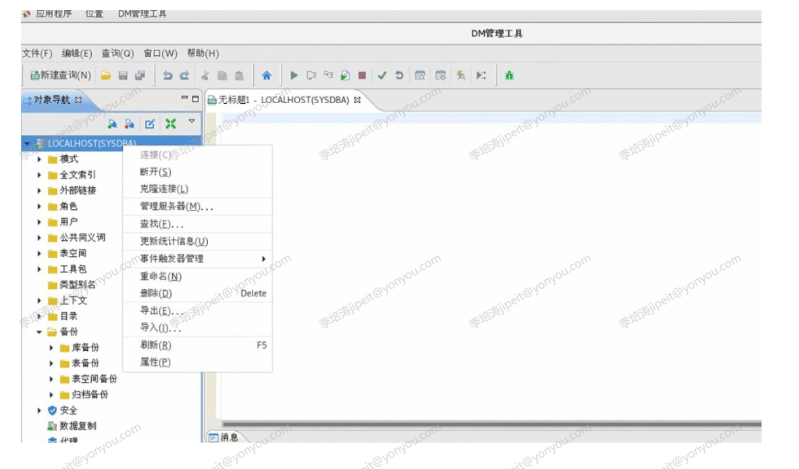Choose 断开(S) in context menu
Screen dimensions: 799x469
pos(198,172)
